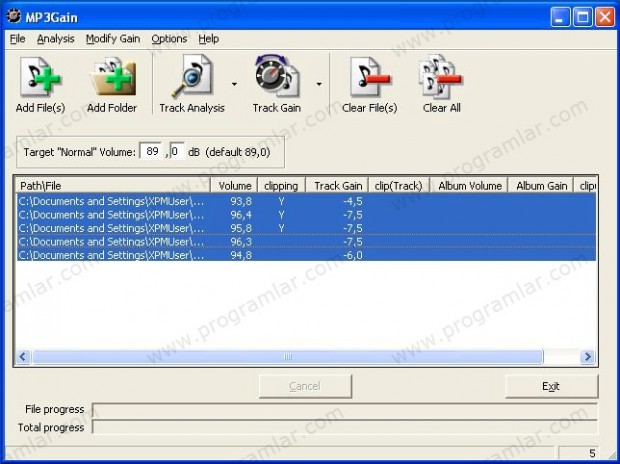The image size is (620, 464).
Task: Open the Help menu
Action: (208, 39)
